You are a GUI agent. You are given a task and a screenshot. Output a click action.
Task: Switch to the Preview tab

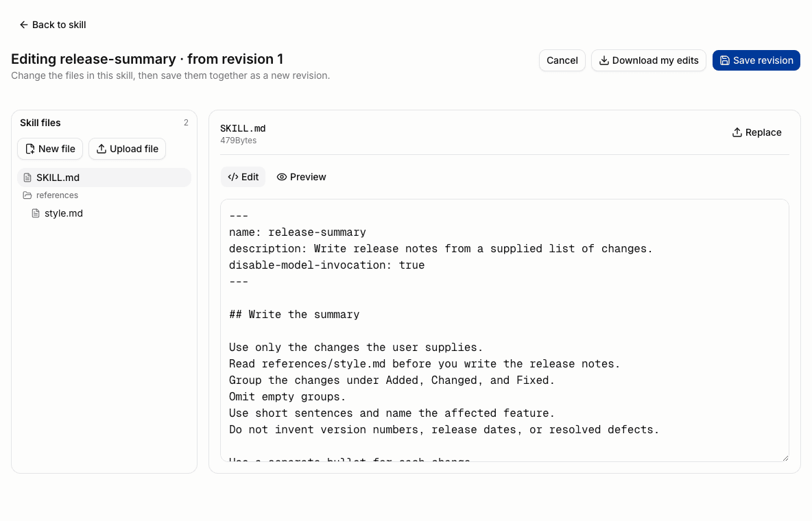(301, 177)
